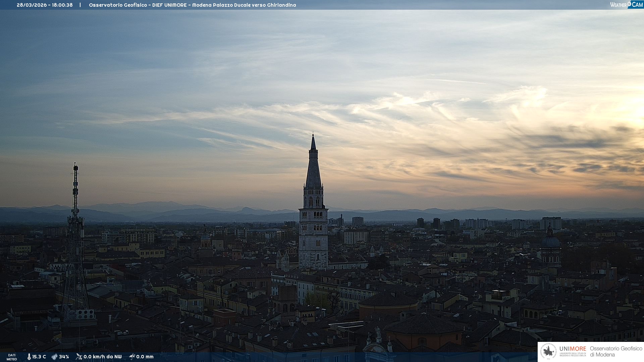Click the 28/03/2026 date stamp

(x=32, y=5)
